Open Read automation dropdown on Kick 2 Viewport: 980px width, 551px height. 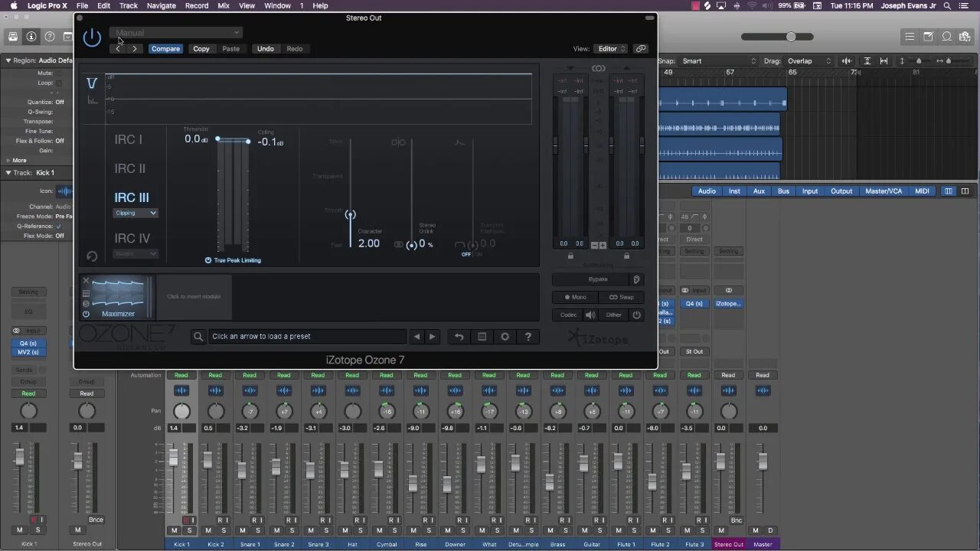click(215, 375)
